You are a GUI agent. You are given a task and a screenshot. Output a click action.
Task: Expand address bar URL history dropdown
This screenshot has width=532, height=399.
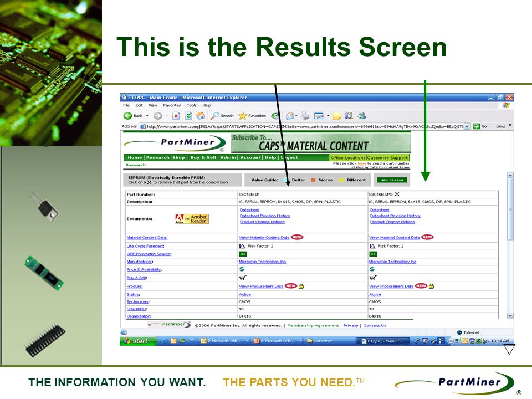[x=467, y=126]
